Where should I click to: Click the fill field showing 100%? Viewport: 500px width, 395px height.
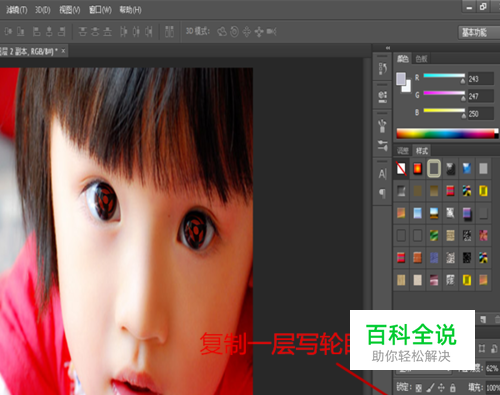[x=493, y=388]
